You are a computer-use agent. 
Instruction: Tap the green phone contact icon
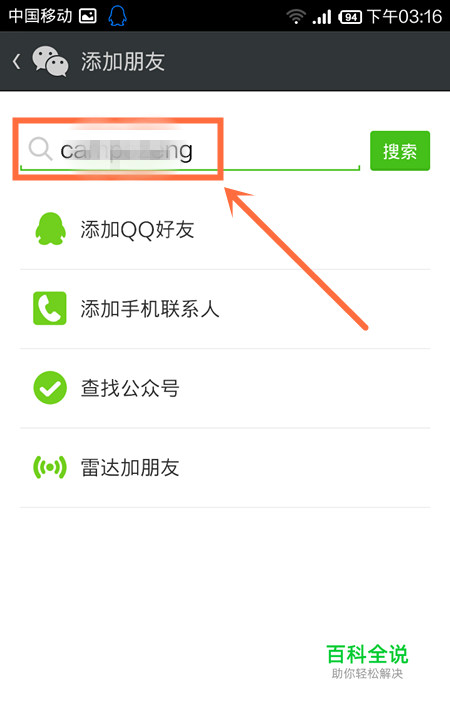coord(50,308)
